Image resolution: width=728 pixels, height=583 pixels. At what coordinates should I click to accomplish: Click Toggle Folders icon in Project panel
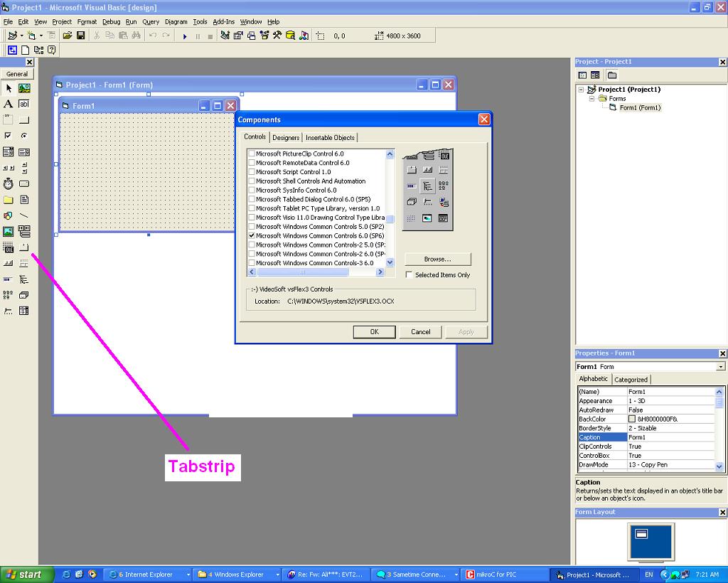(611, 75)
